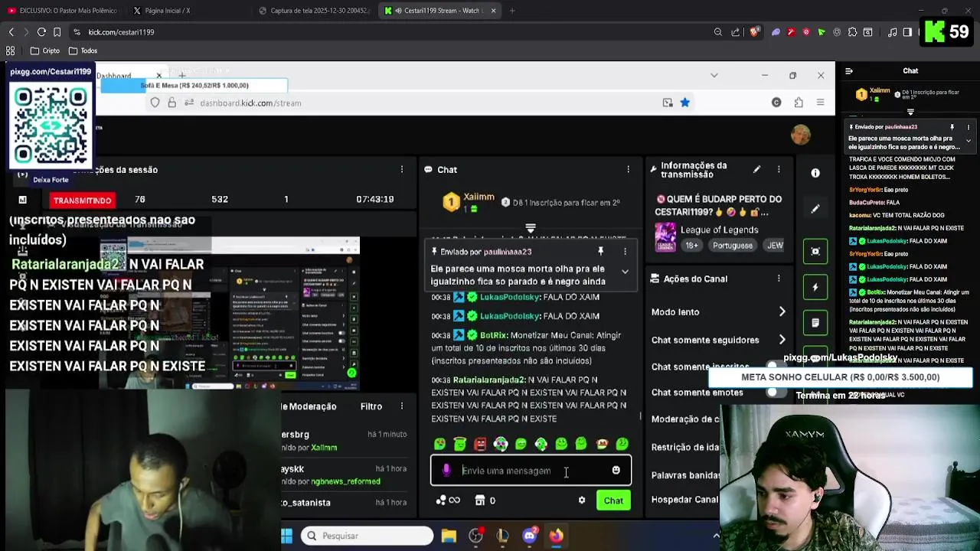The image size is (980, 551).
Task: Click the ngbnews_reformed moderator link
Action: pos(345,481)
